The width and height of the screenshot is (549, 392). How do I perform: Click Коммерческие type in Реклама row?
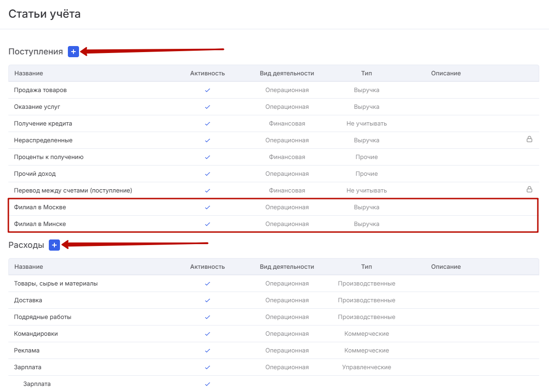pyautogui.click(x=367, y=351)
